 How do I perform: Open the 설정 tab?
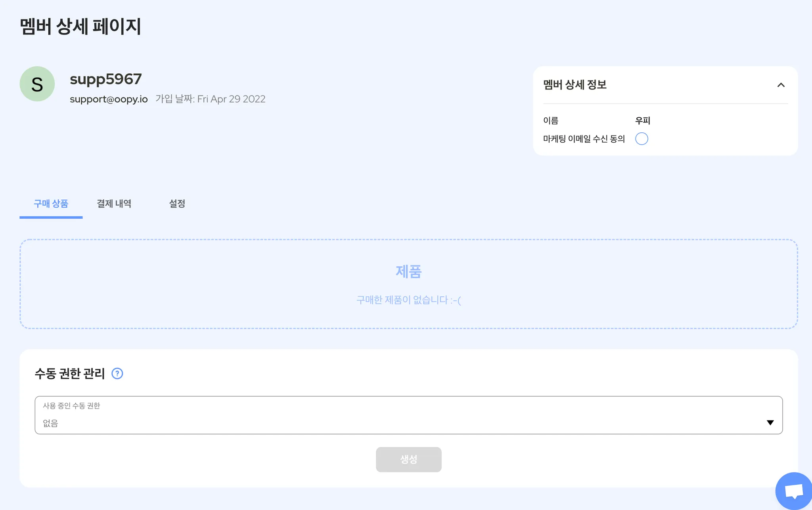coord(177,204)
